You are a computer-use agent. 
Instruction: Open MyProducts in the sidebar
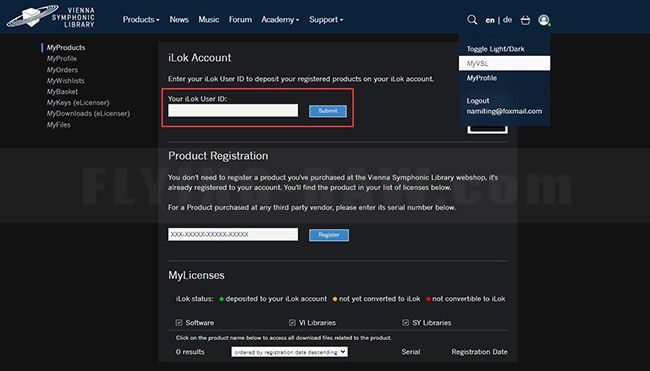66,48
